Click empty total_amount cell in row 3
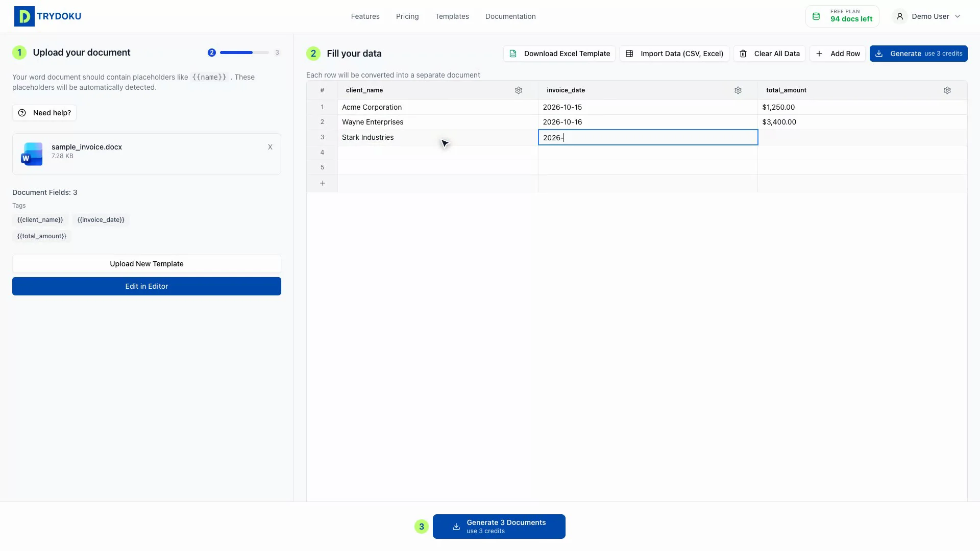The height and width of the screenshot is (551, 980). (862, 137)
